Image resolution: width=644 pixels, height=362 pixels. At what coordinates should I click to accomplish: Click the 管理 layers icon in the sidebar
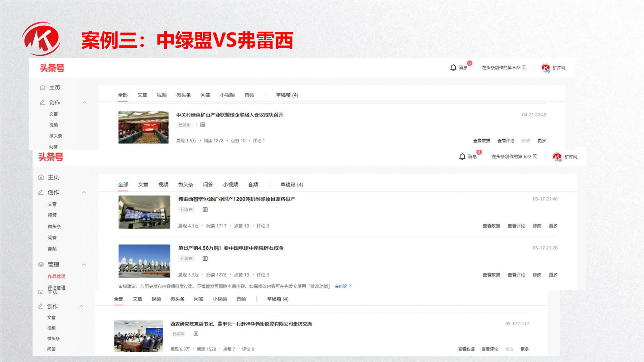click(41, 265)
